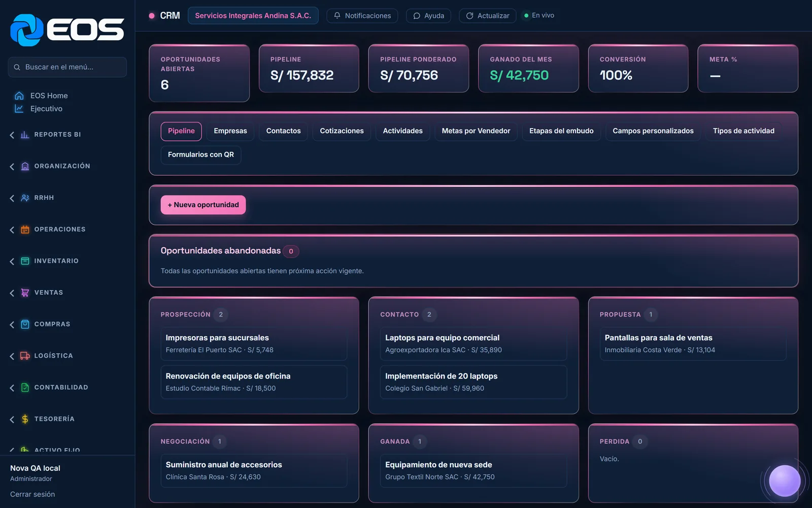Click the Conversión 100% metric card
The width and height of the screenshot is (812, 508).
pos(638,69)
